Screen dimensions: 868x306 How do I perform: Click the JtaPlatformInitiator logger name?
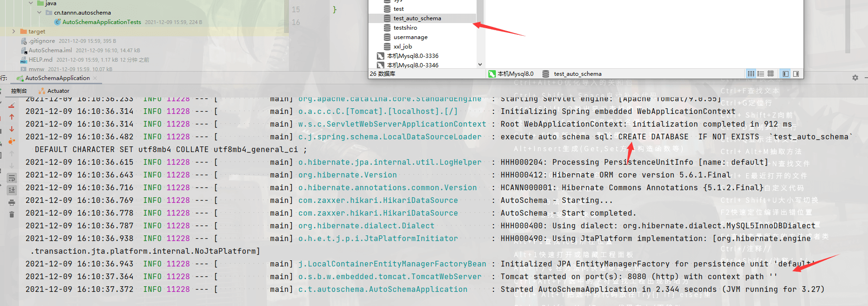378,239
